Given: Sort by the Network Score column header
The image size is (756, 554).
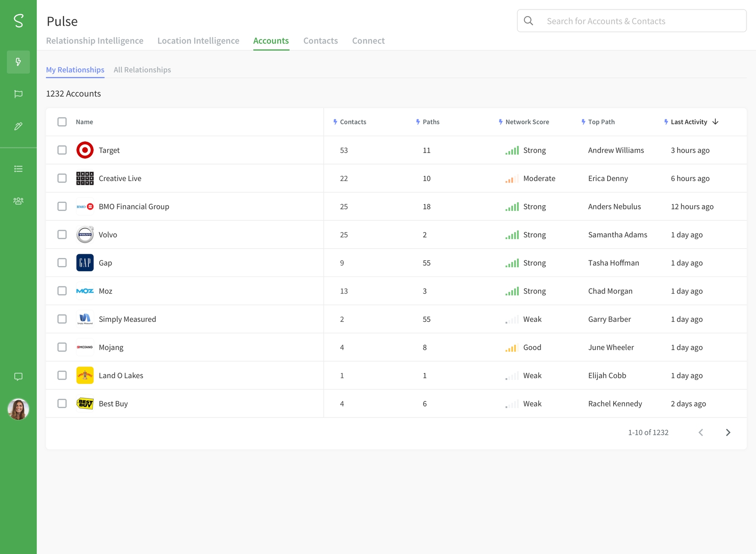Looking at the screenshot, I should point(524,122).
